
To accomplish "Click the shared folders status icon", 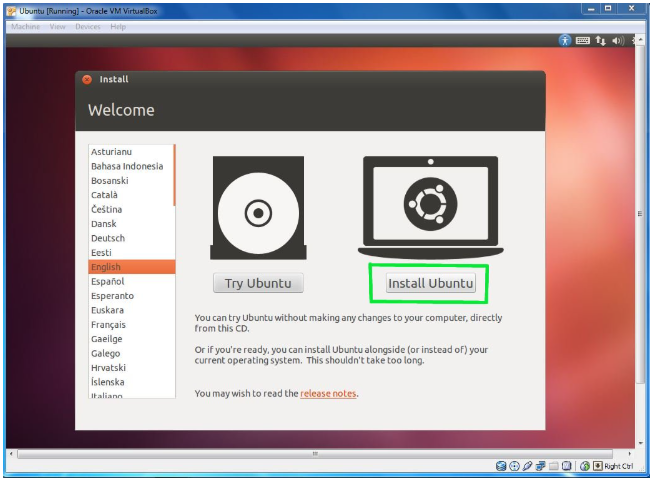I will [x=553, y=466].
